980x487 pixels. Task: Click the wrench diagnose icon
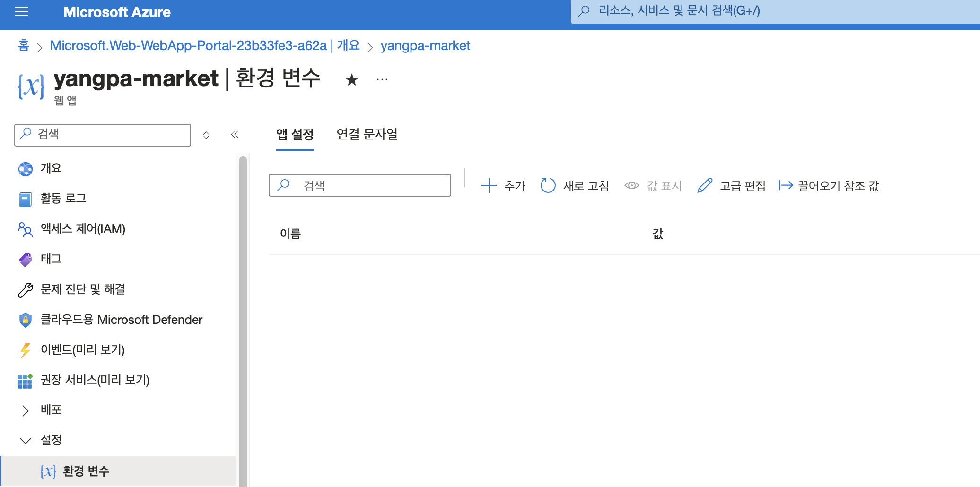tap(26, 290)
